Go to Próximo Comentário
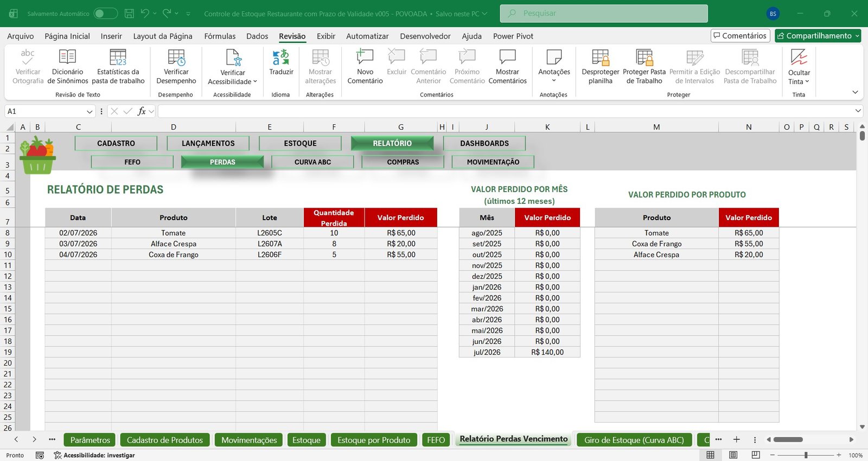Viewport: 868px width, 461px height. (467, 66)
